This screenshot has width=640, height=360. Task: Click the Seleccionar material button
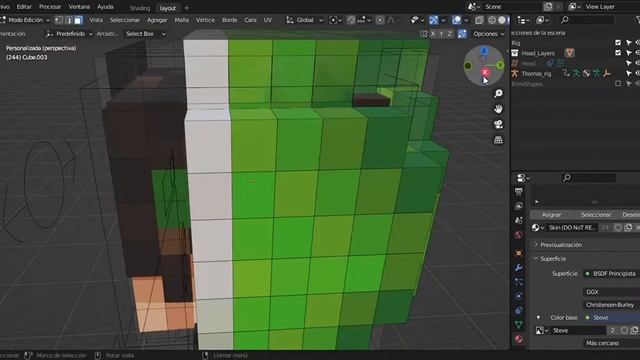pyautogui.click(x=596, y=215)
